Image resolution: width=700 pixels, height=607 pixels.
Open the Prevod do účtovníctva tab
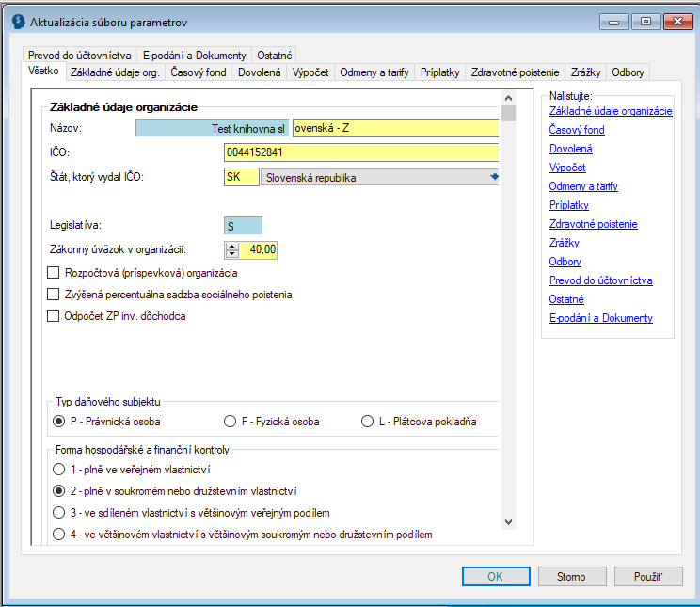79,56
